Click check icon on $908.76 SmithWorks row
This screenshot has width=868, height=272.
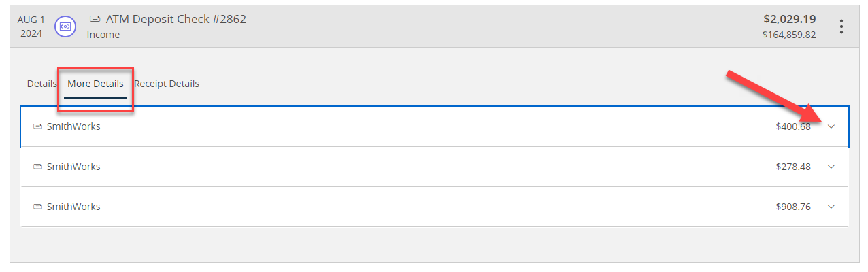38,207
